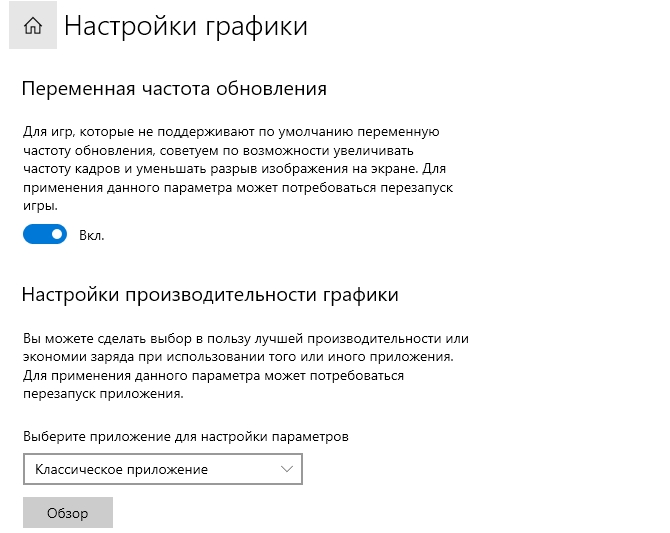Click the line starting with "Вы можете сделать выбор"
This screenshot has height=533, width=670.
pos(245,339)
